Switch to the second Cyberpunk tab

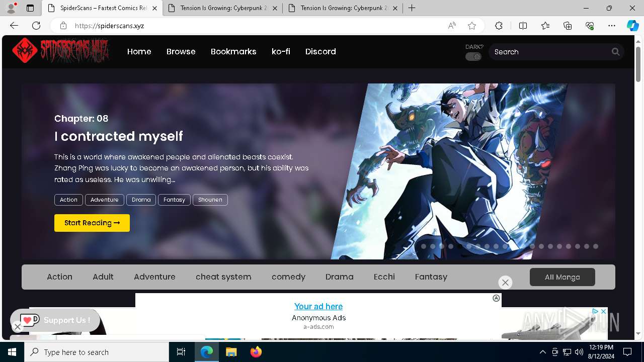(342, 8)
